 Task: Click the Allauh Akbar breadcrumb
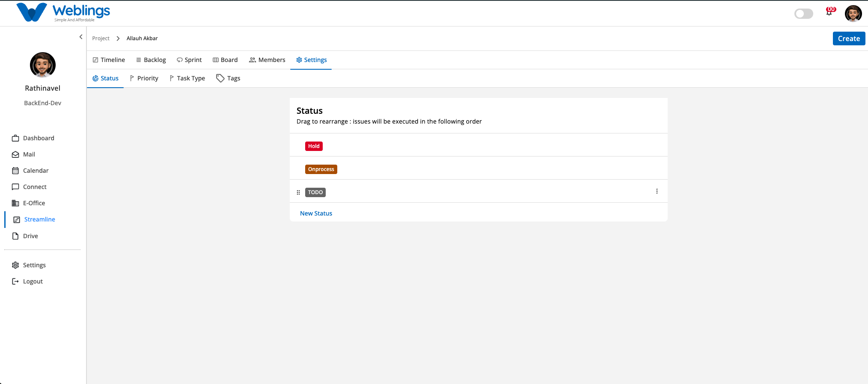[142, 38]
